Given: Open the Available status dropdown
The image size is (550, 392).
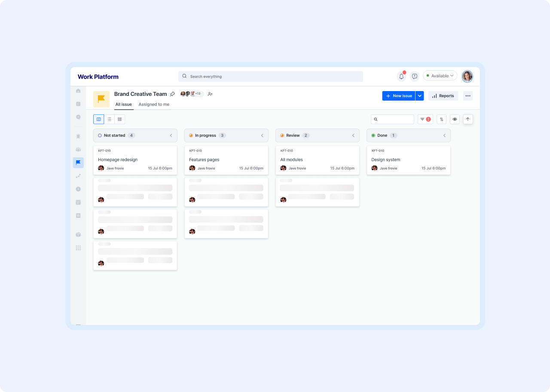Looking at the screenshot, I should click(x=440, y=76).
